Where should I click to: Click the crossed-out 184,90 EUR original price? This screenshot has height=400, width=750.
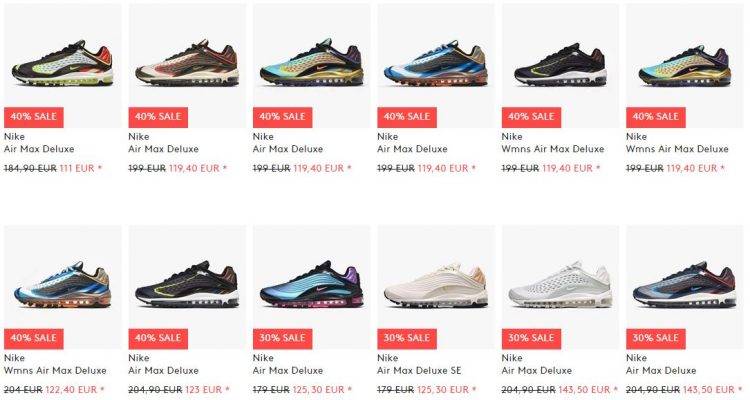tap(30, 168)
